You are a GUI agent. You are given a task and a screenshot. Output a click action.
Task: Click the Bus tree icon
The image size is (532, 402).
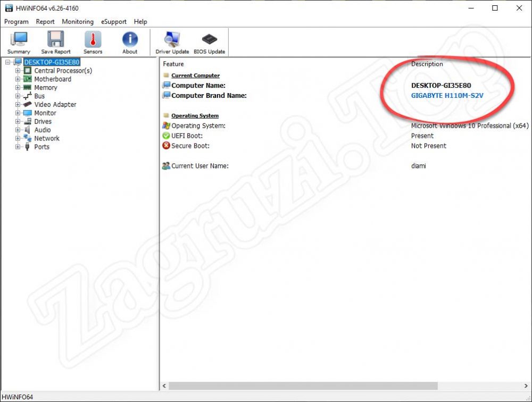click(28, 96)
